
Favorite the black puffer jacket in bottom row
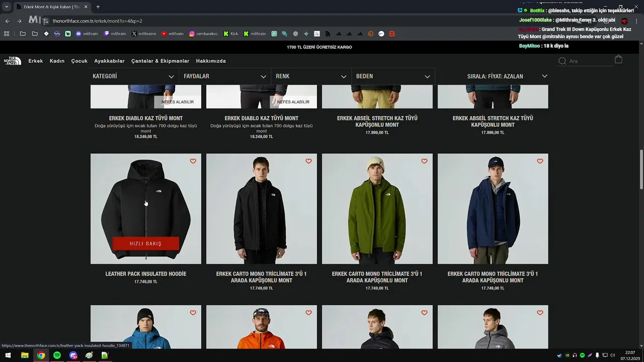tap(424, 313)
